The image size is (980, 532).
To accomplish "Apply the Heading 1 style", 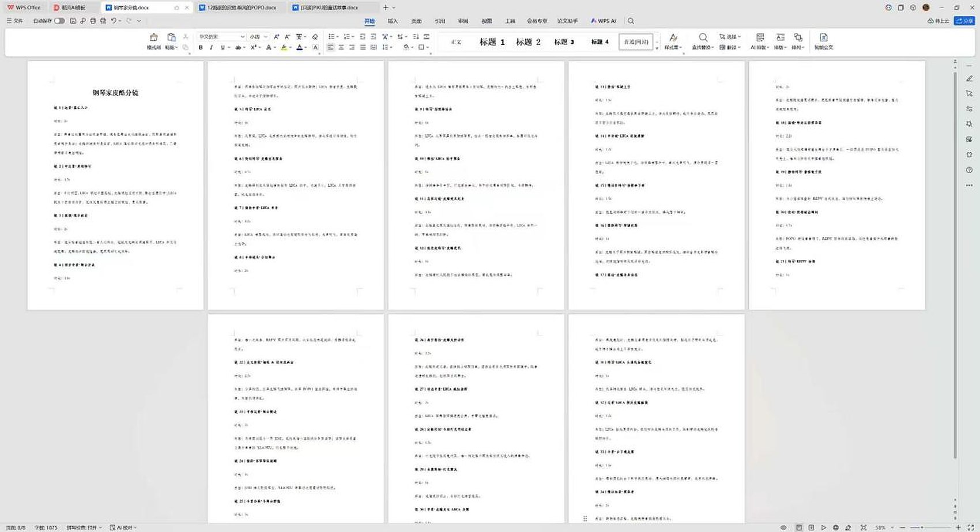I will pos(492,41).
